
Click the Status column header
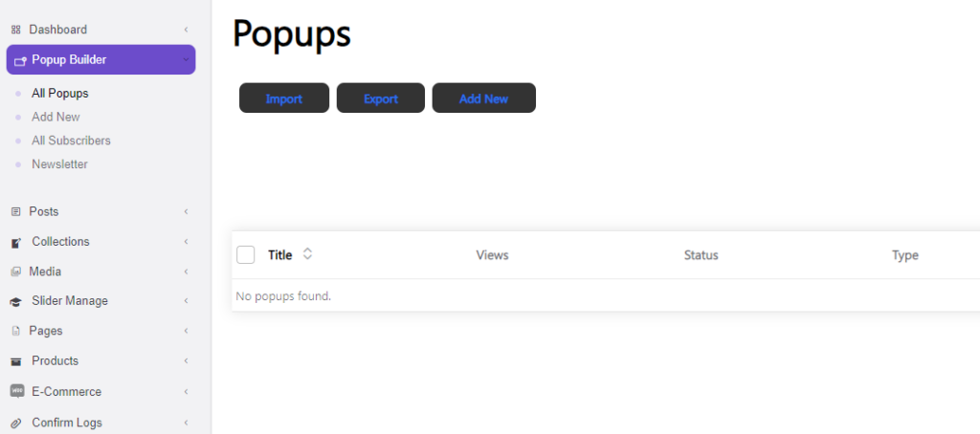coord(701,255)
